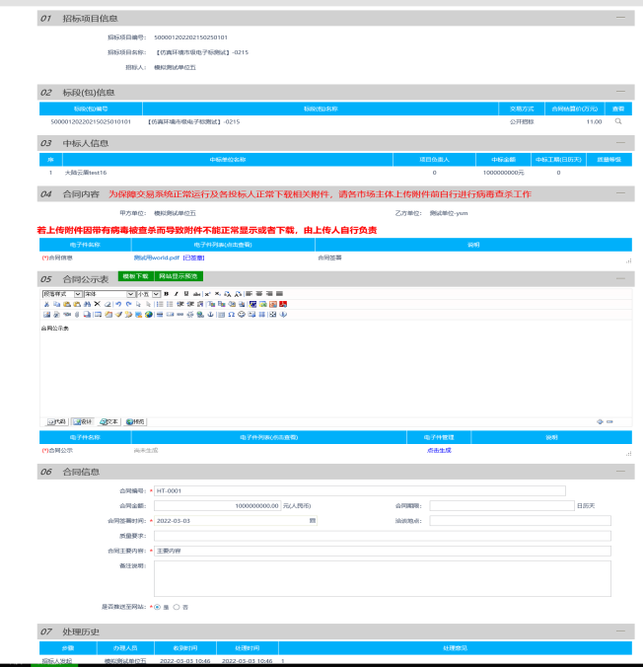Insert special character with the Ω icon

click(230, 315)
